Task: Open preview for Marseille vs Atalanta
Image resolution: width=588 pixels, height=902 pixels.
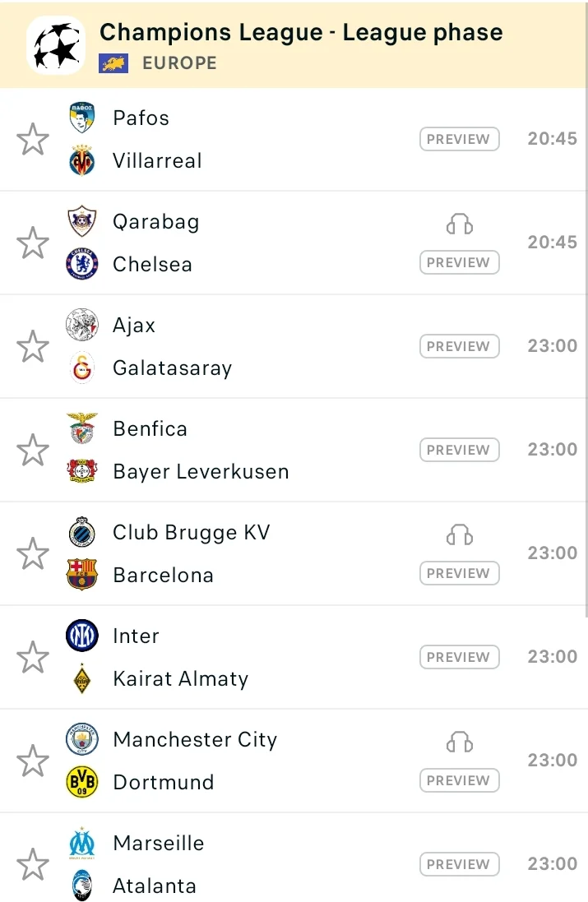Action: (459, 864)
